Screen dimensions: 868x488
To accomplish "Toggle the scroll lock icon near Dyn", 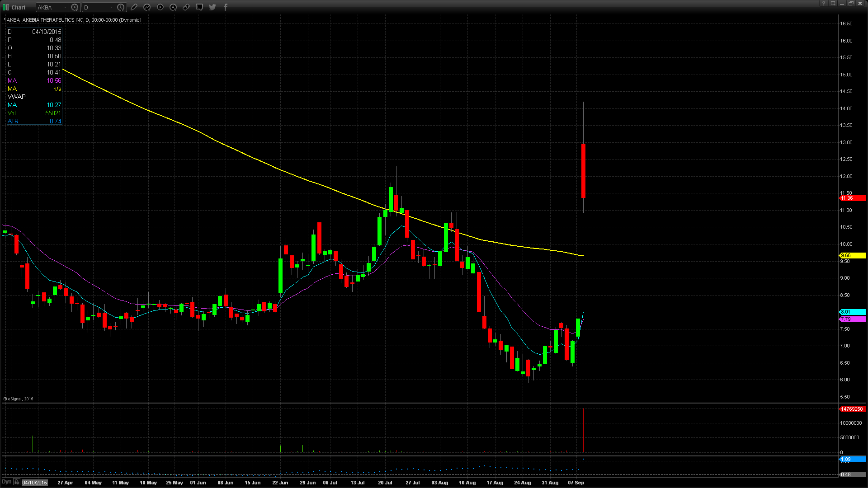I will tap(17, 482).
